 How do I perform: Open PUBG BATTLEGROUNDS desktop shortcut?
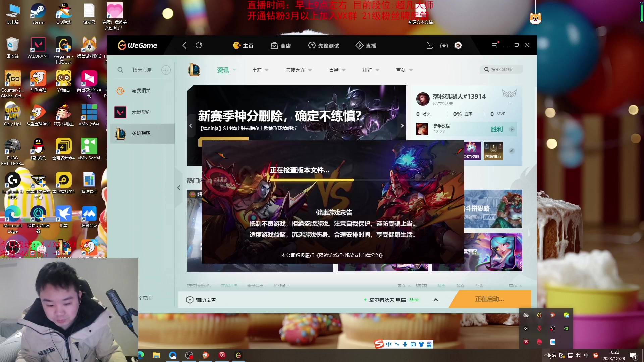click(x=12, y=152)
